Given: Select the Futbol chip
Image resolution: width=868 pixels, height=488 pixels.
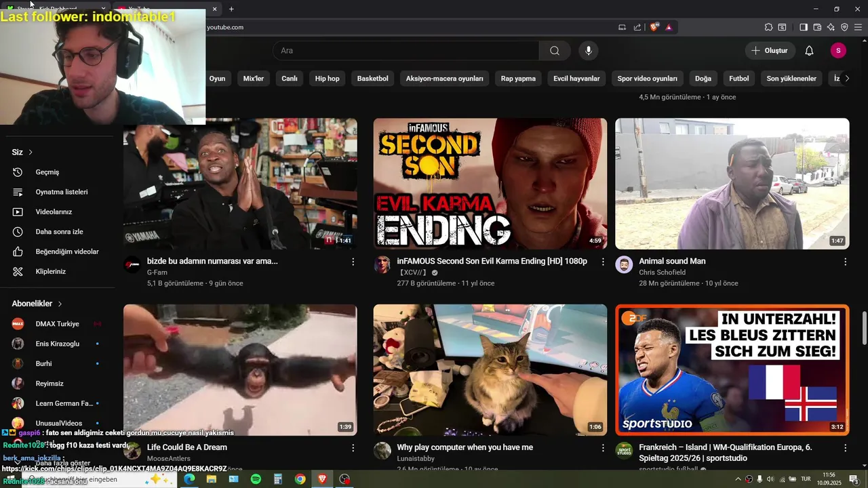Looking at the screenshot, I should tap(739, 79).
